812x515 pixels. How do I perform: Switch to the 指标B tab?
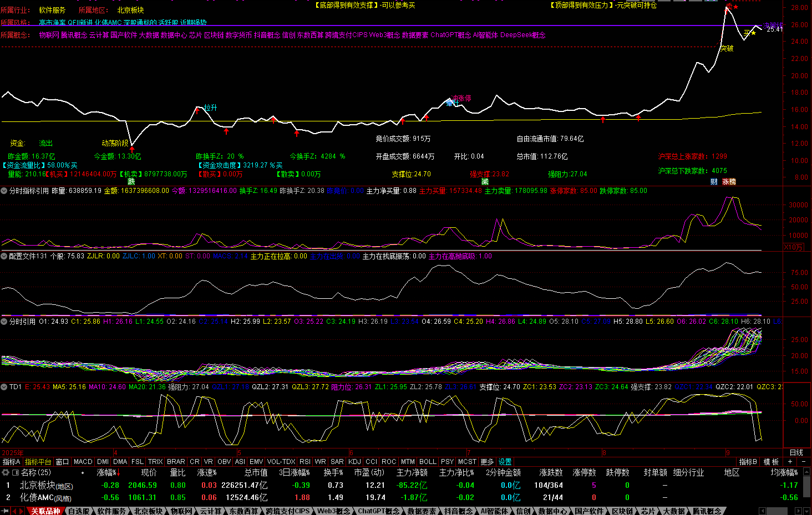coord(748,462)
